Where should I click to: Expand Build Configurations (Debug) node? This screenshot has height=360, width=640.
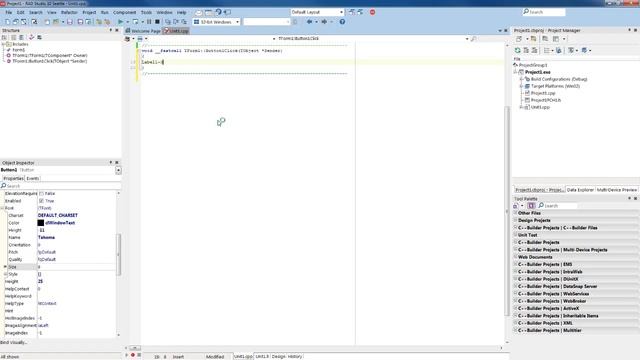(x=521, y=79)
